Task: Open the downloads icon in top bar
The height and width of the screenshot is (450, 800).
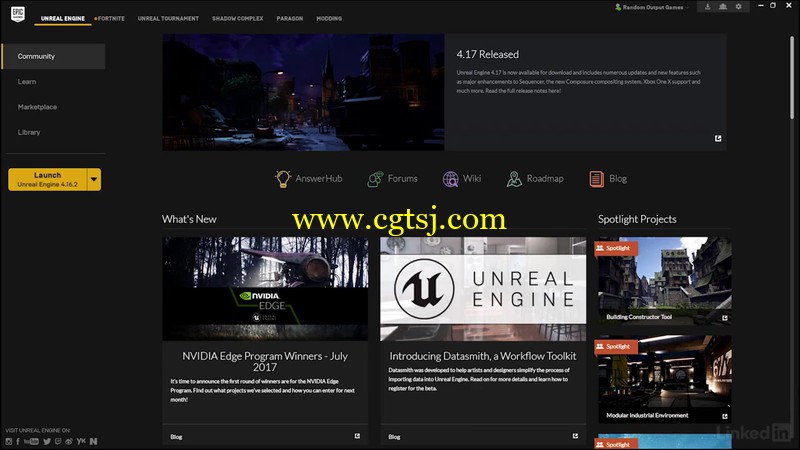Action: pyautogui.click(x=708, y=7)
